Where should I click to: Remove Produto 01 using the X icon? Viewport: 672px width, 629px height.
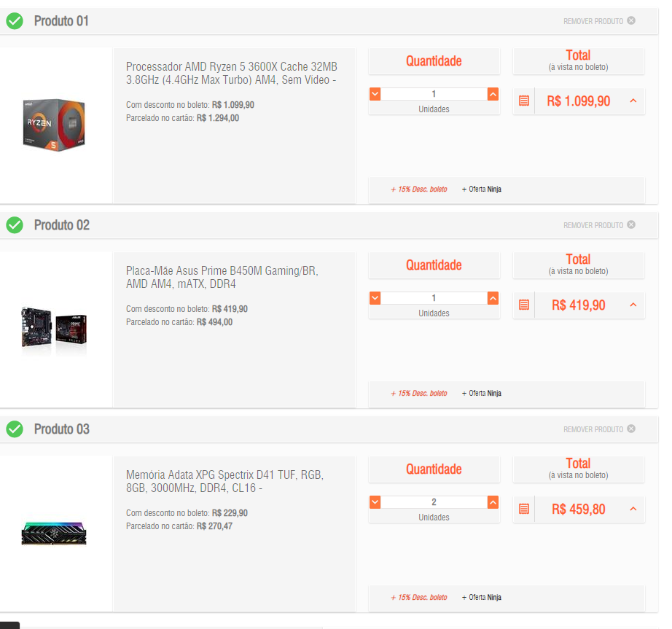(631, 20)
